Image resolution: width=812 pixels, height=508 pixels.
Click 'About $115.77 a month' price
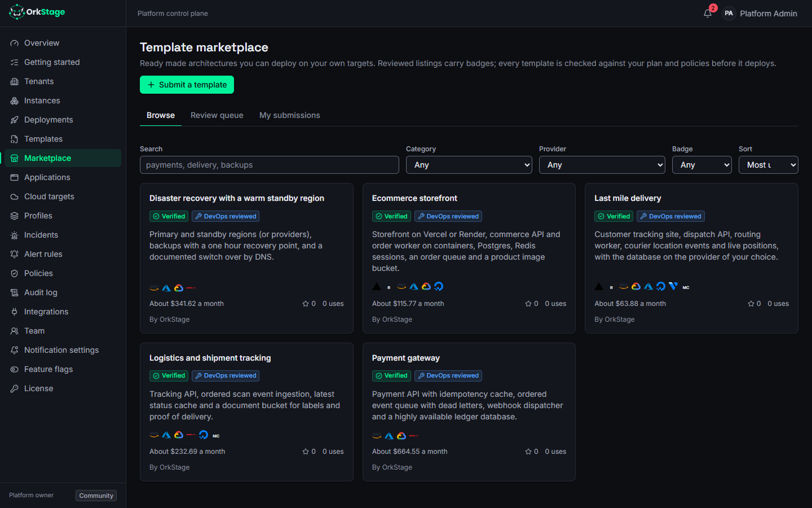tap(408, 304)
